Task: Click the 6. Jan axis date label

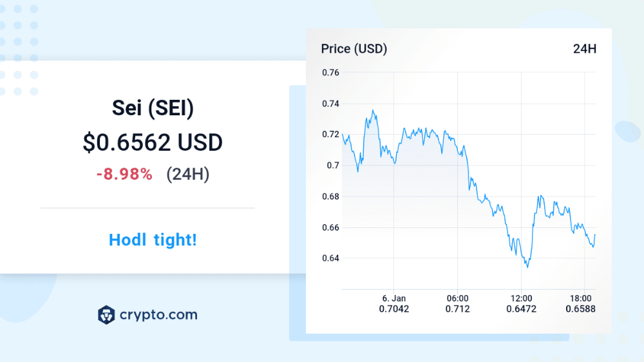Action: pos(393,298)
